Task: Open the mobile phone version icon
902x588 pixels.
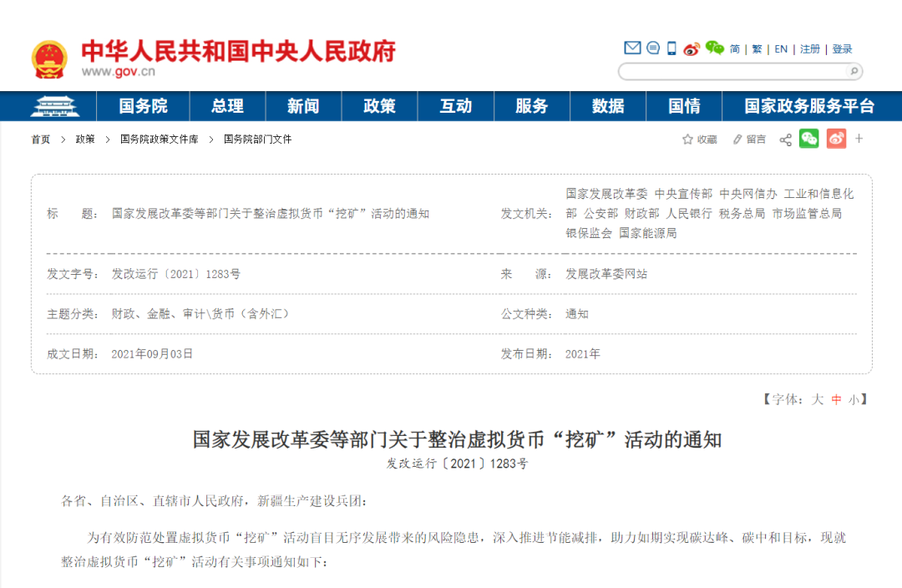Action: click(x=671, y=48)
